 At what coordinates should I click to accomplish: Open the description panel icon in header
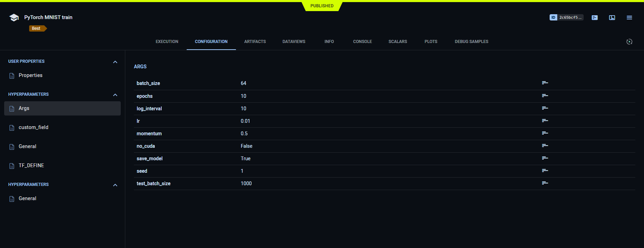(595, 18)
